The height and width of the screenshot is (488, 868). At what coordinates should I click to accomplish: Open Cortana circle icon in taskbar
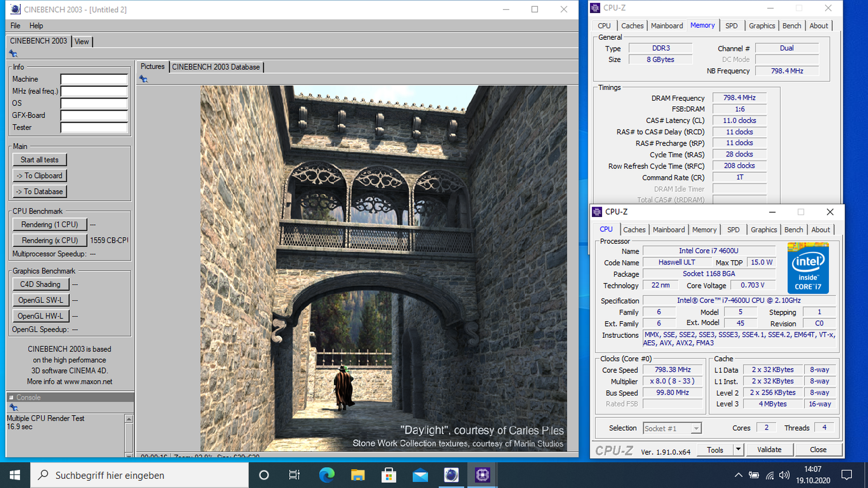pyautogui.click(x=264, y=475)
